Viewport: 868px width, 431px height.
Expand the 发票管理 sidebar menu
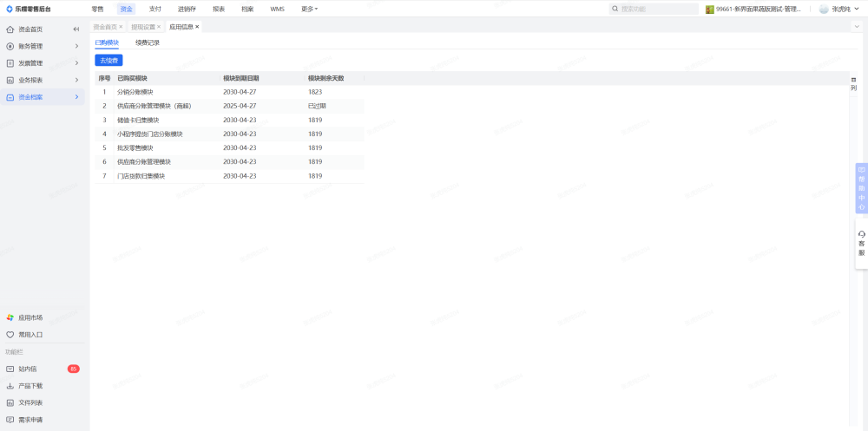coord(43,63)
